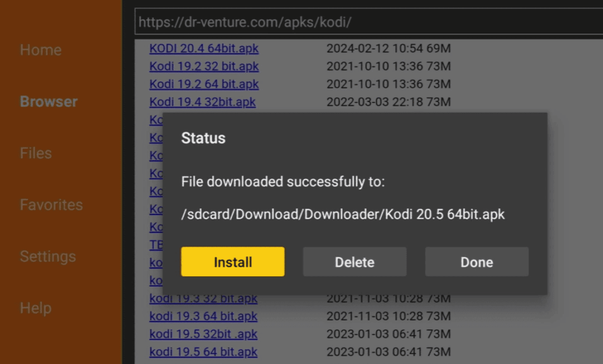Click the date 2021-11-03 10:28 73M for 19.3 64 bit

coord(389,316)
